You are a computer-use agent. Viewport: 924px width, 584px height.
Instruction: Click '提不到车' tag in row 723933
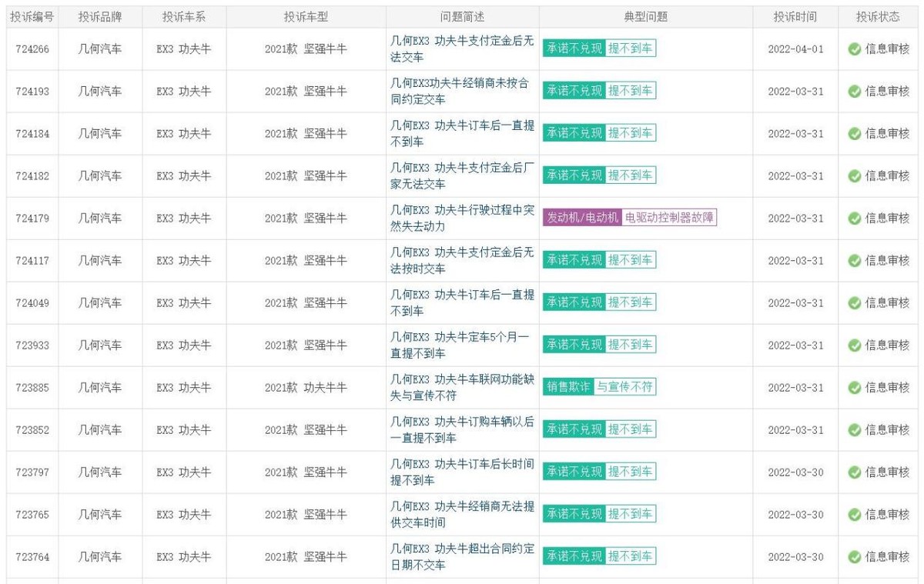631,345
